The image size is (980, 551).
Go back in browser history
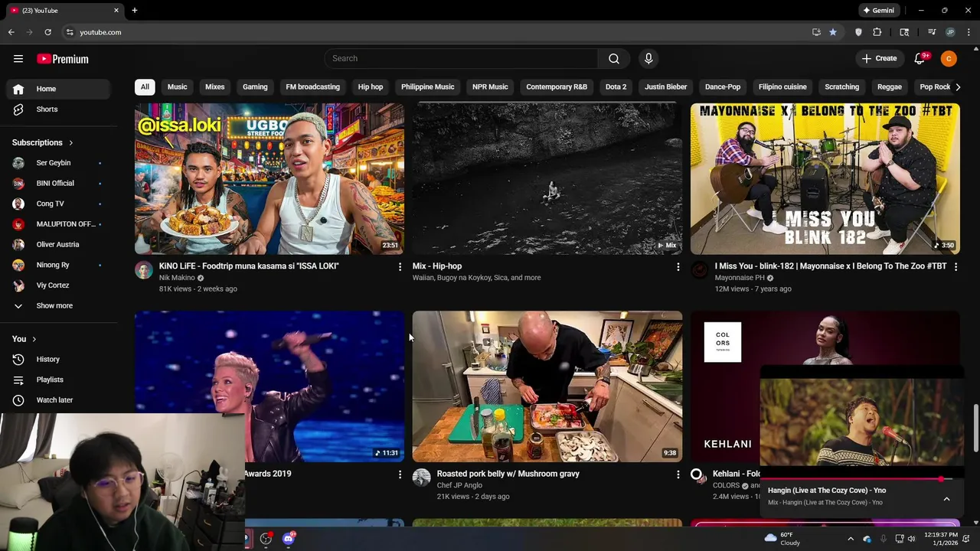coord(11,32)
